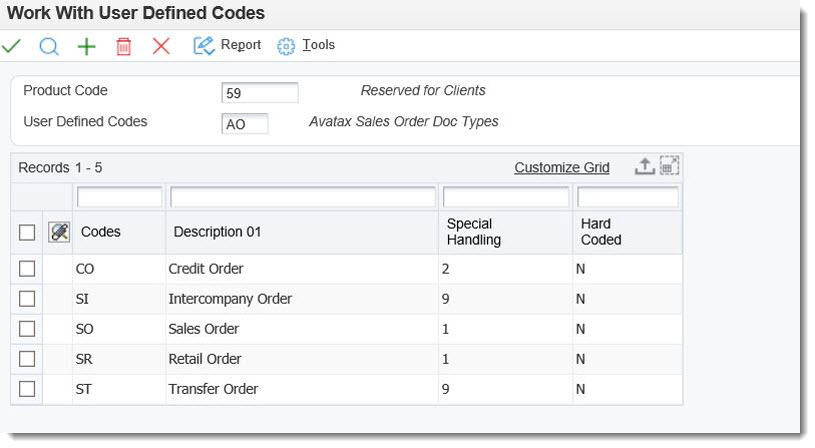The image size is (815, 448).
Task: Click the Product Code input field
Action: [x=260, y=92]
